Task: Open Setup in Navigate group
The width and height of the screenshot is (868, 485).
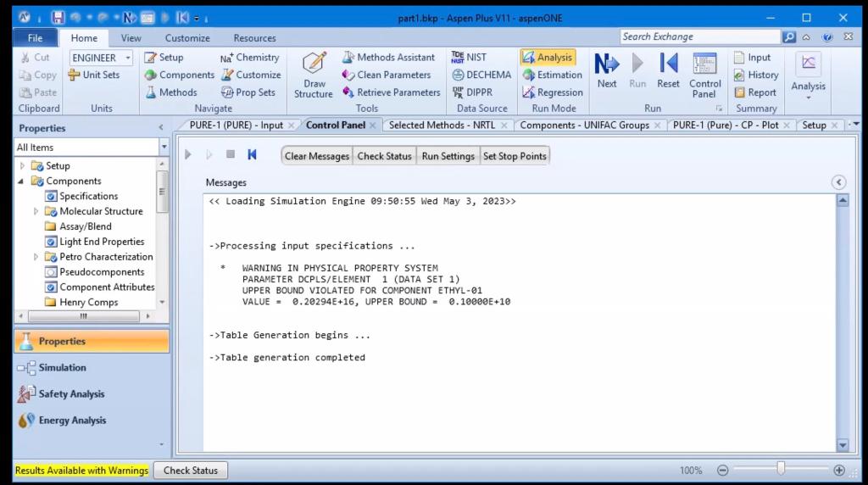Action: click(164, 57)
